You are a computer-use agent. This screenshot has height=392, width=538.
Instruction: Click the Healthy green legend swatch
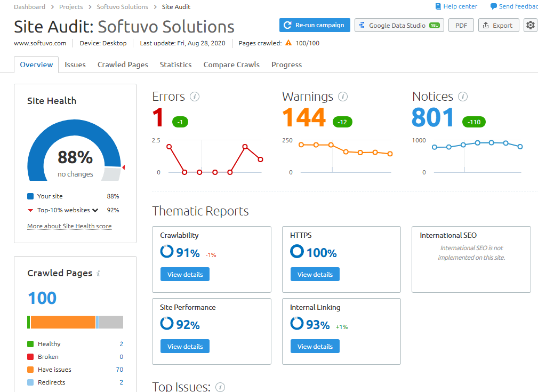[x=30, y=344]
